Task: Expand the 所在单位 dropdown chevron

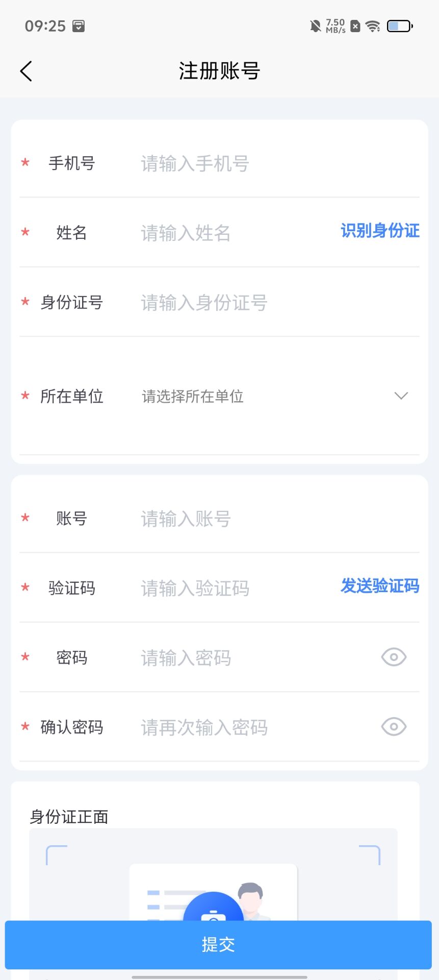Action: (x=401, y=396)
